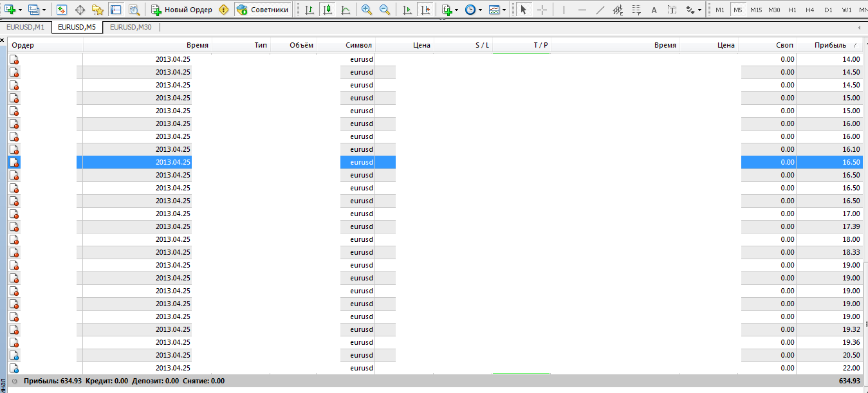Screen dimensions: 868x393
Task: Toggle the Market Watch window icon
Action: 62,10
